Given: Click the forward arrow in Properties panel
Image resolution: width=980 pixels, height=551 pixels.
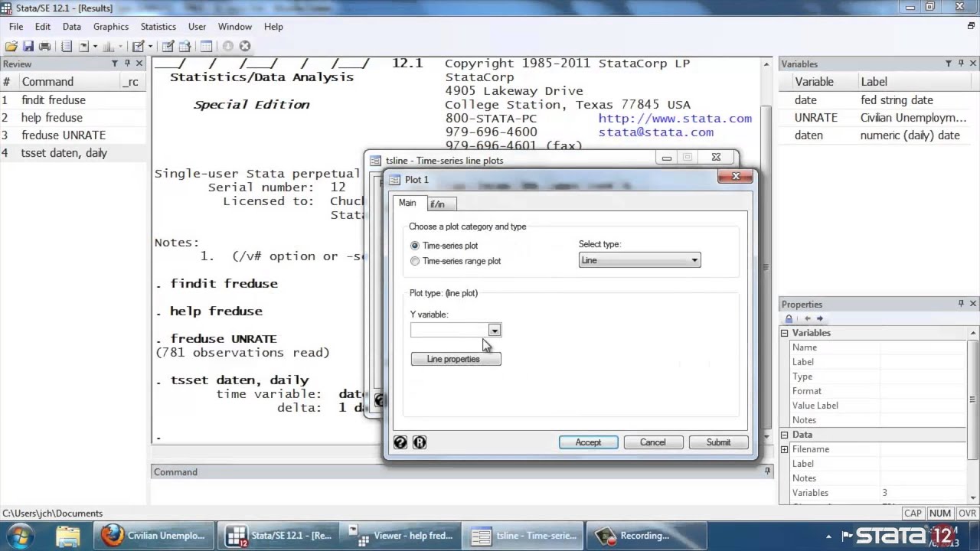Looking at the screenshot, I should (819, 318).
